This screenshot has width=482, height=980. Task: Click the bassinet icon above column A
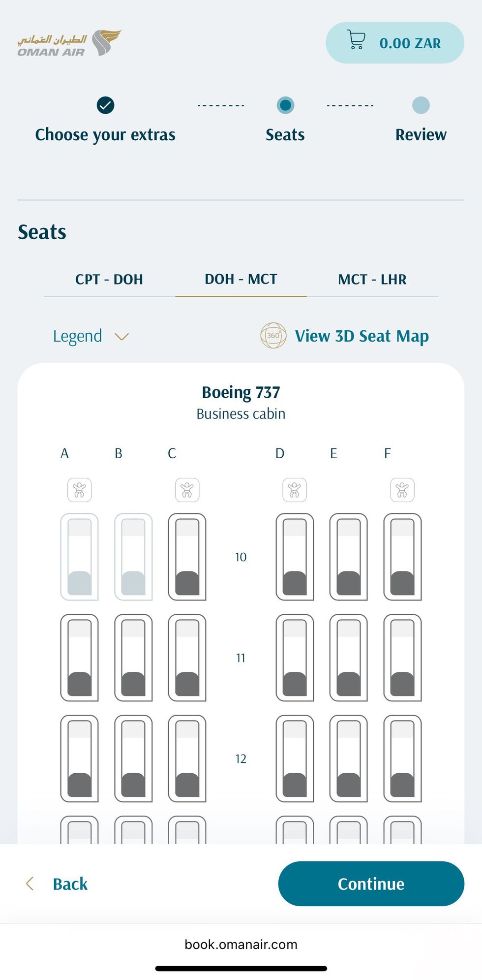point(80,490)
